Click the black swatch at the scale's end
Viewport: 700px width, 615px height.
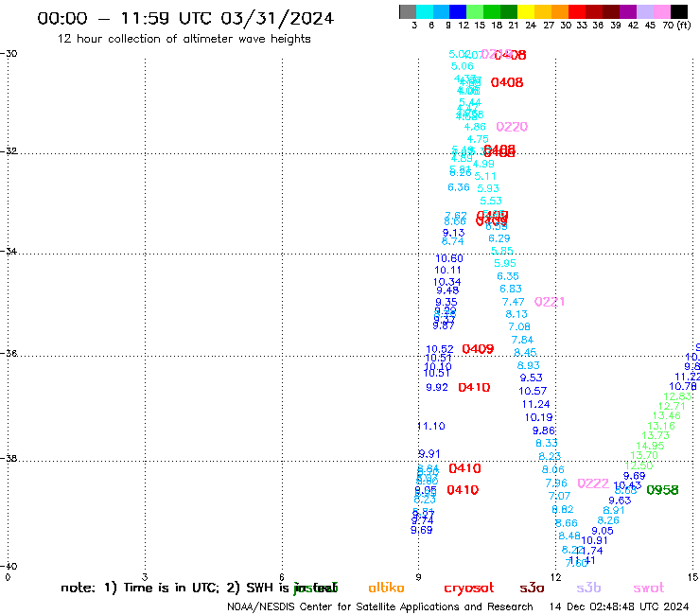tap(679, 11)
